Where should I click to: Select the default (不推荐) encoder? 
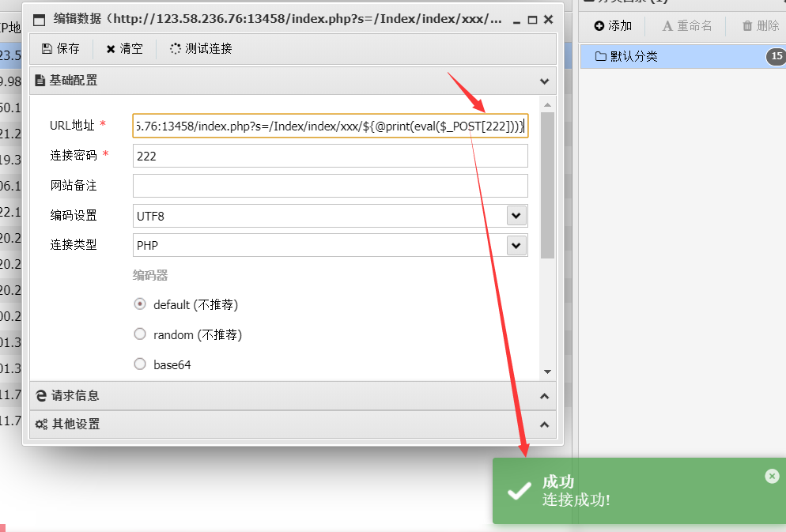140,304
